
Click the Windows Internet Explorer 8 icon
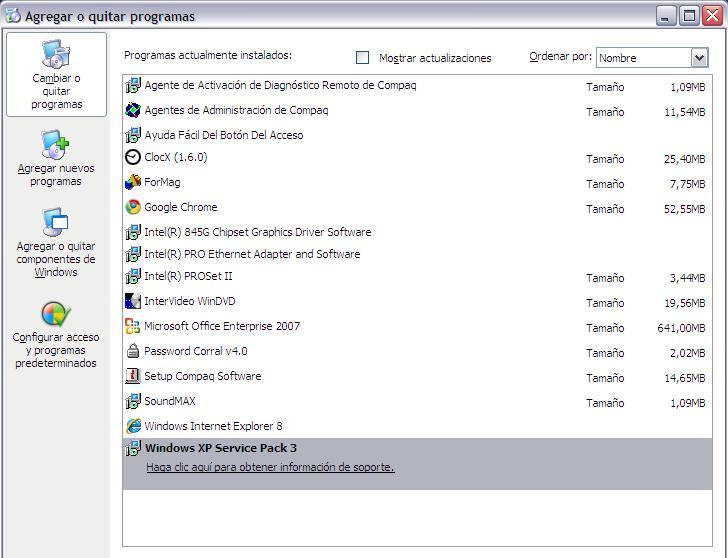click(x=133, y=426)
